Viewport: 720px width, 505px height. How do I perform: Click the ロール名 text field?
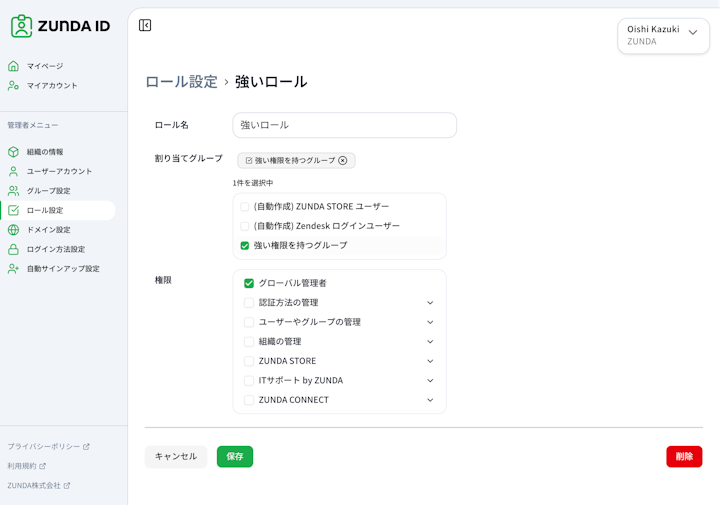point(344,125)
